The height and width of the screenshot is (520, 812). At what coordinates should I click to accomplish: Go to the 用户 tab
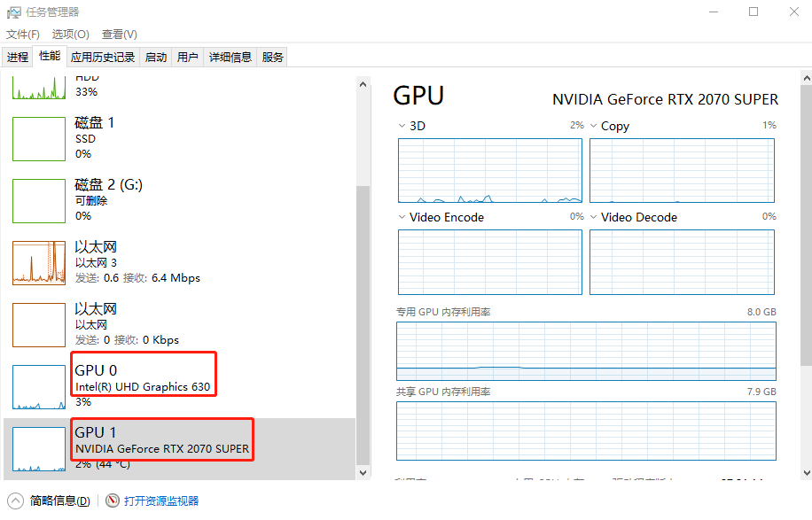point(187,57)
